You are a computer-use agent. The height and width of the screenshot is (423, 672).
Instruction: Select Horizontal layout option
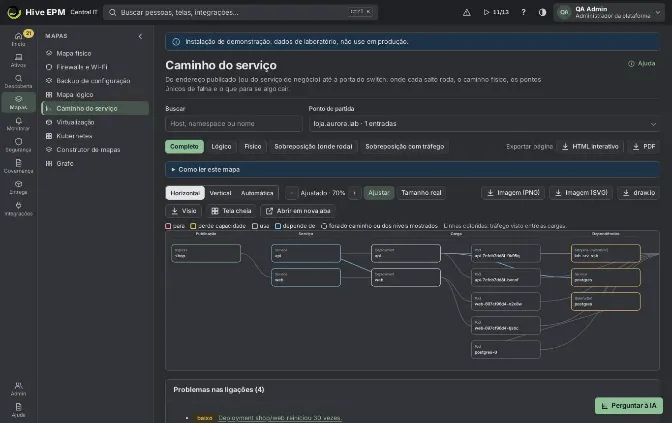point(185,193)
